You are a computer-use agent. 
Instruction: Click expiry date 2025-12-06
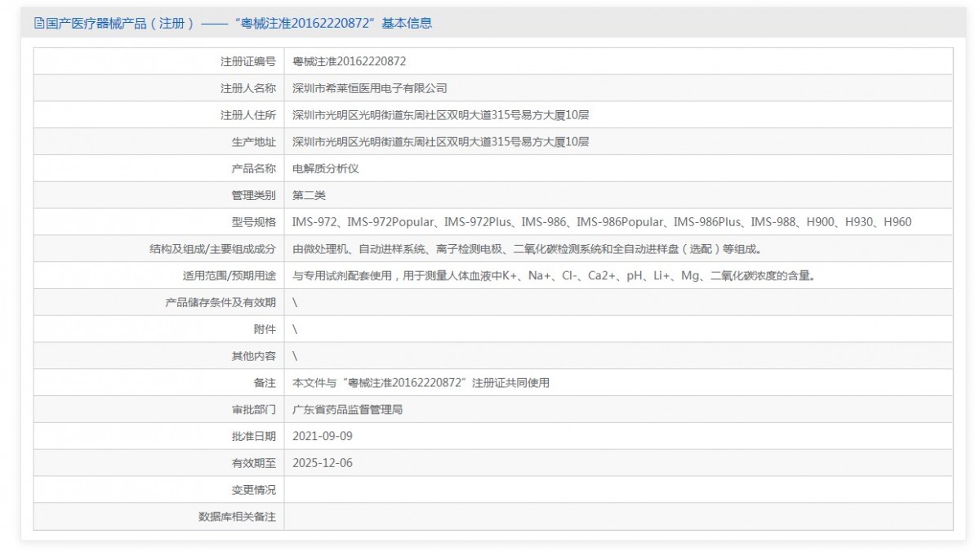point(323,463)
